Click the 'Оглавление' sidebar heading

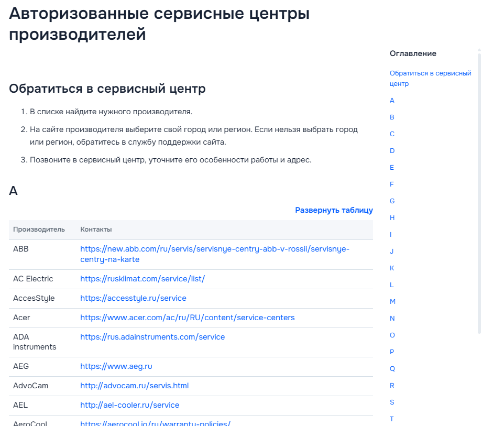click(x=413, y=53)
